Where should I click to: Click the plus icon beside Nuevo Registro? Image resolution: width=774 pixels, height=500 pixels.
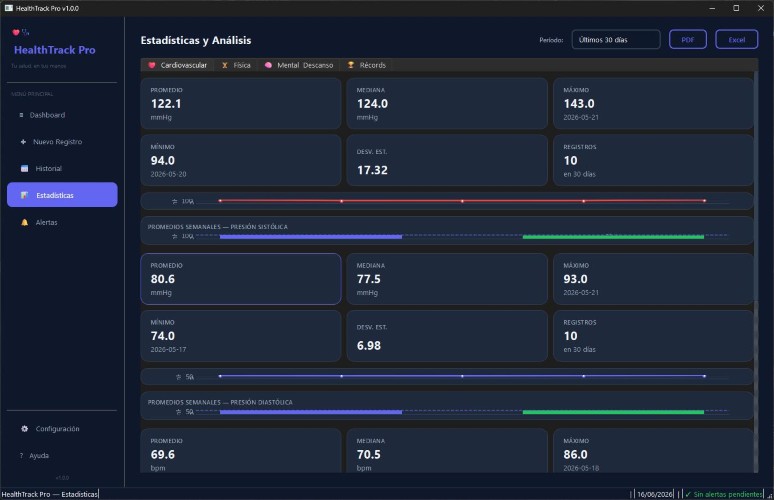23,142
